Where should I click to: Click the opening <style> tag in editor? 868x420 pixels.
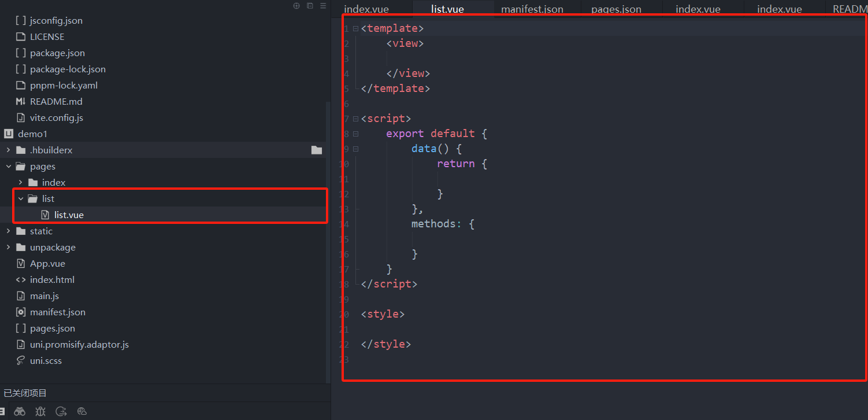click(x=383, y=314)
